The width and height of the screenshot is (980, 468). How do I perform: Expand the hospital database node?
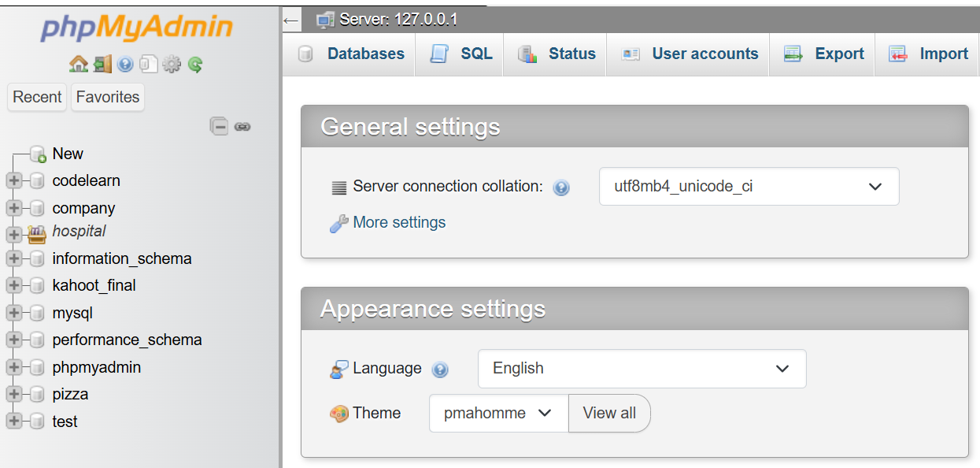click(x=13, y=235)
